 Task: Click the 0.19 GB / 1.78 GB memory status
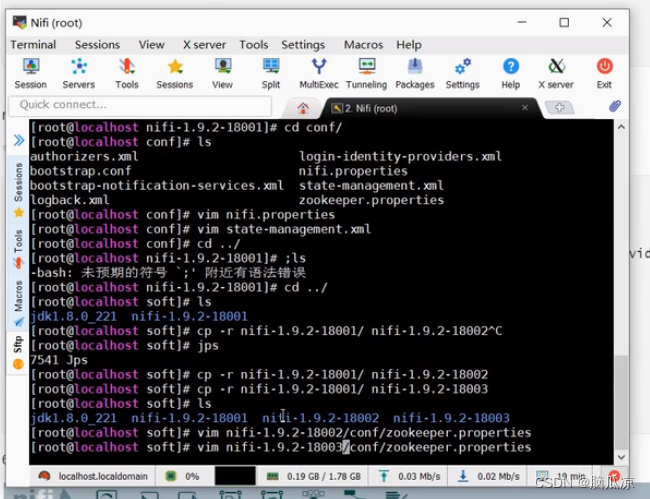coord(313,476)
